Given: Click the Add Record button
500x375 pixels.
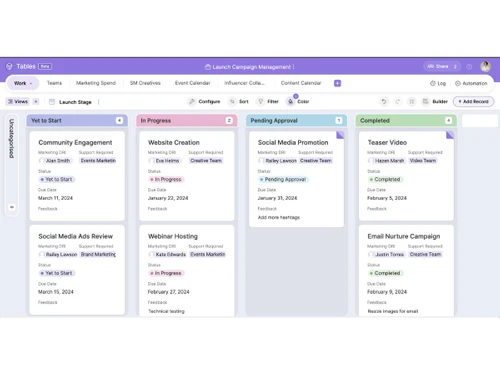Looking at the screenshot, I should click(473, 101).
